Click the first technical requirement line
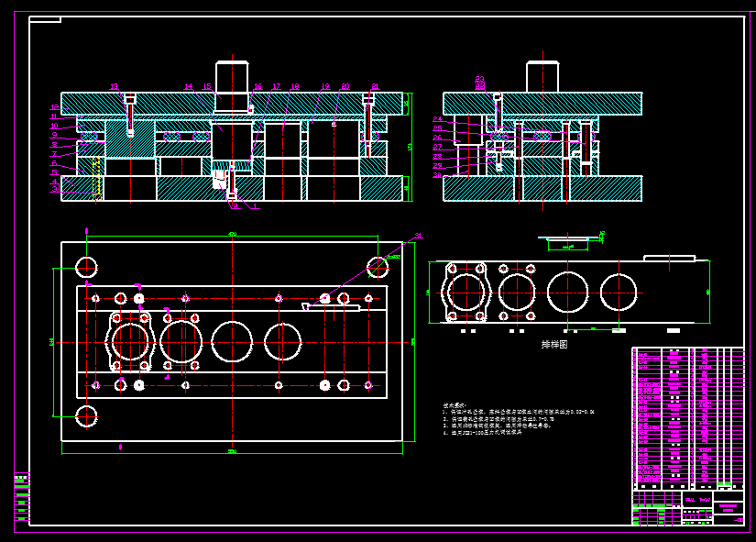The height and width of the screenshot is (542, 756). point(519,412)
